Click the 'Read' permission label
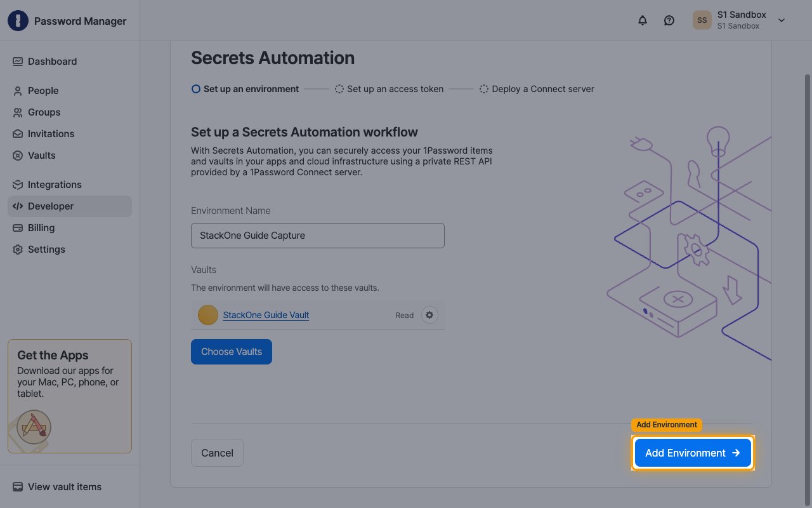 [405, 316]
